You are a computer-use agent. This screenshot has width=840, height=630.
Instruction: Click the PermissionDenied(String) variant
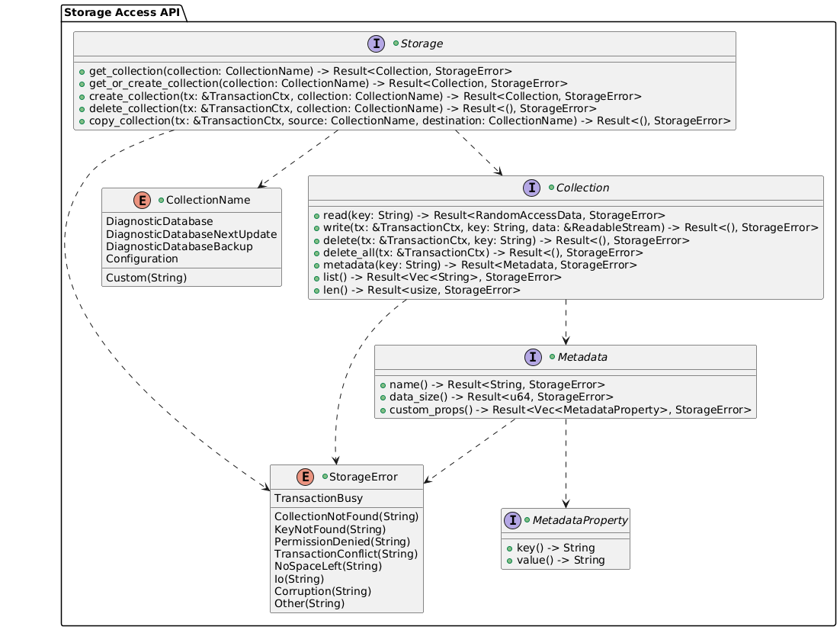pyautogui.click(x=342, y=542)
